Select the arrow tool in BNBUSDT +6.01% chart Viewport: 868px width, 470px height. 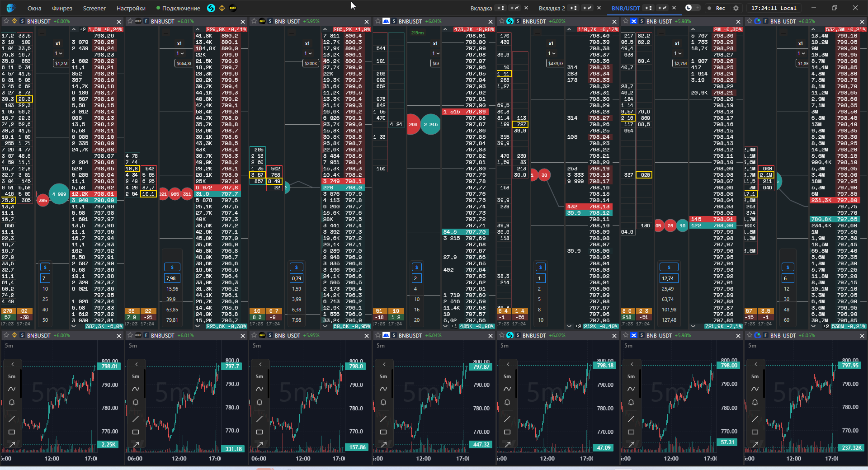136,445
